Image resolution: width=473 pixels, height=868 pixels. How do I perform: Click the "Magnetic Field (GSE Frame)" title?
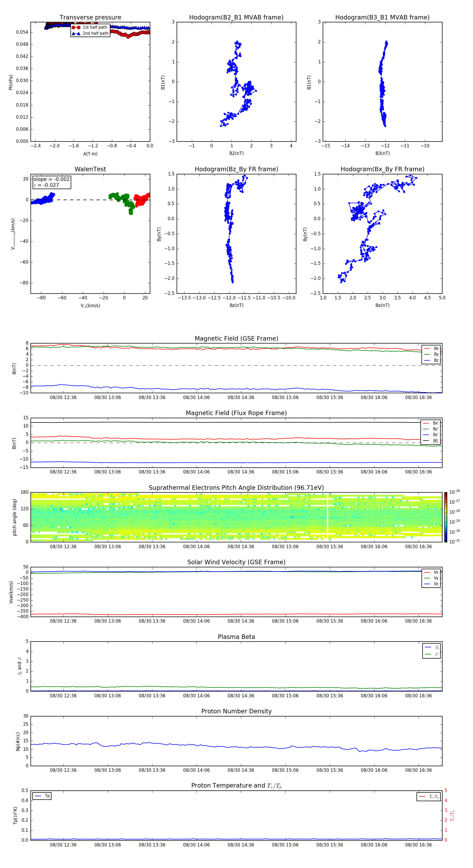pos(236,339)
